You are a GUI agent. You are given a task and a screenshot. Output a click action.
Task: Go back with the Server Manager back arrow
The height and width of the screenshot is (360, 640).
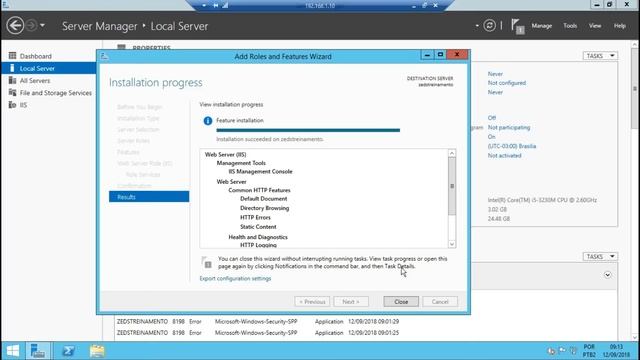point(15,26)
